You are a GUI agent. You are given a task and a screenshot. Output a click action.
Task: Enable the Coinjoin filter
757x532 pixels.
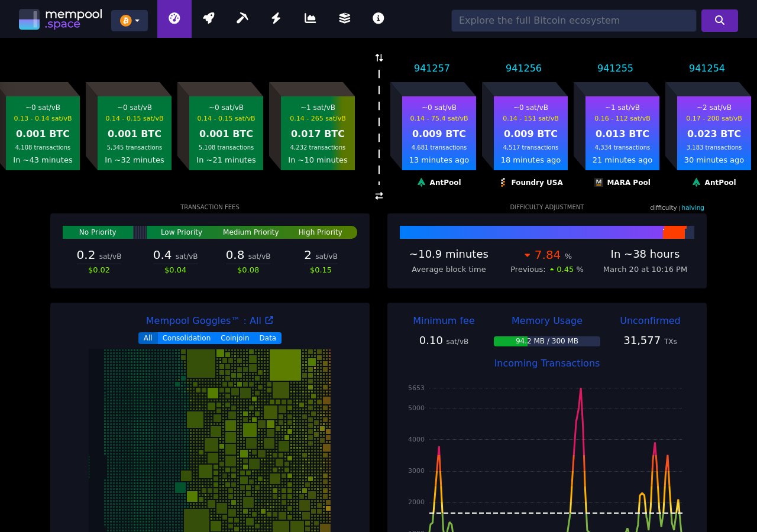point(235,338)
